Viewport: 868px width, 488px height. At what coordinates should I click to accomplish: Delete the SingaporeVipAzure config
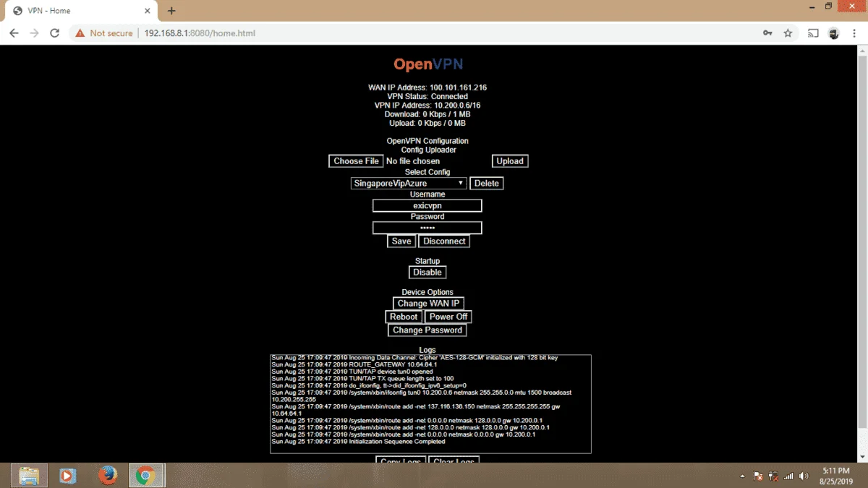pos(487,184)
